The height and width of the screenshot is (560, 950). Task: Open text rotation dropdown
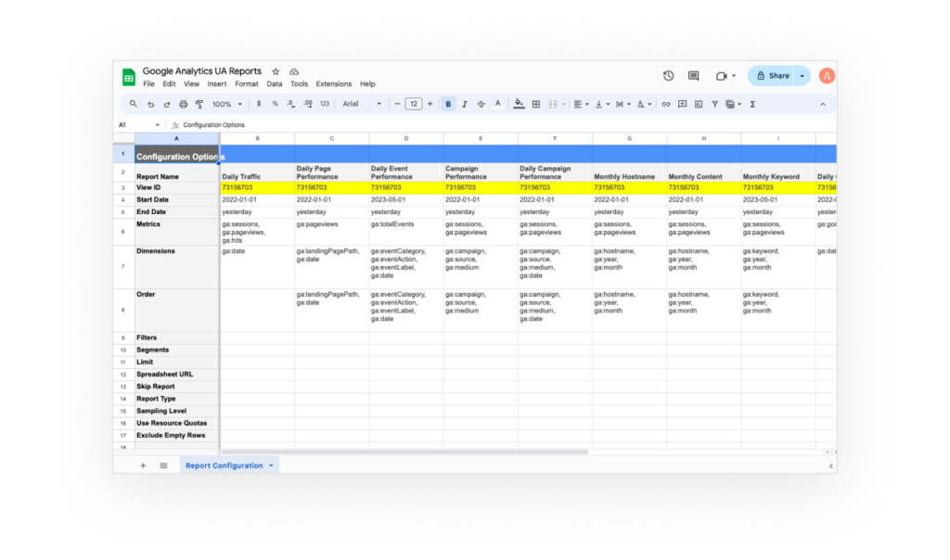[x=644, y=104]
